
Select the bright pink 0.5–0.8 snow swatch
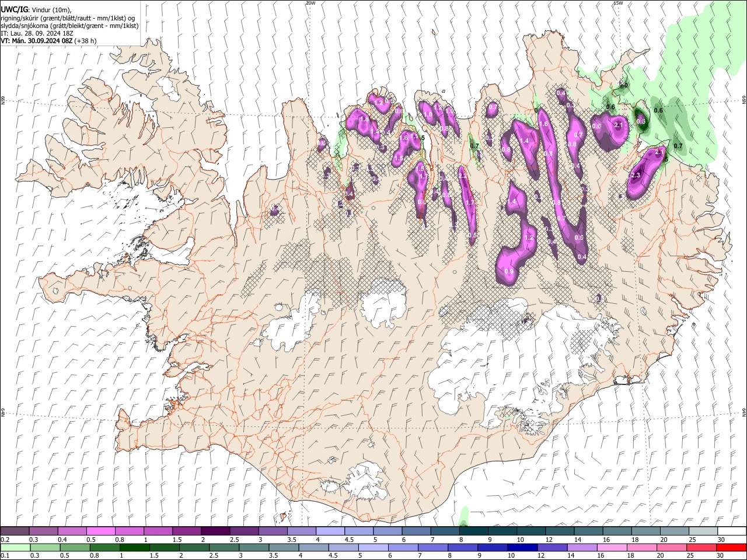101,531
